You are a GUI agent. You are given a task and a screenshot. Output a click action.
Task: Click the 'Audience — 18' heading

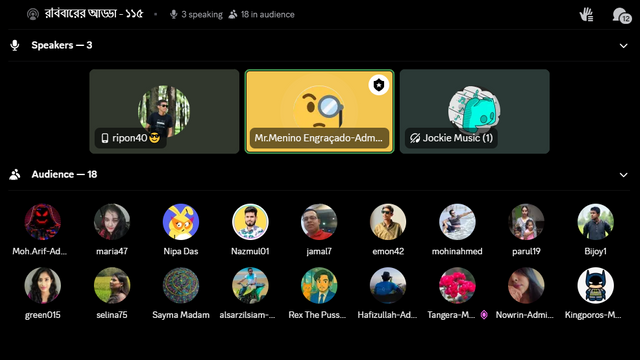64,175
